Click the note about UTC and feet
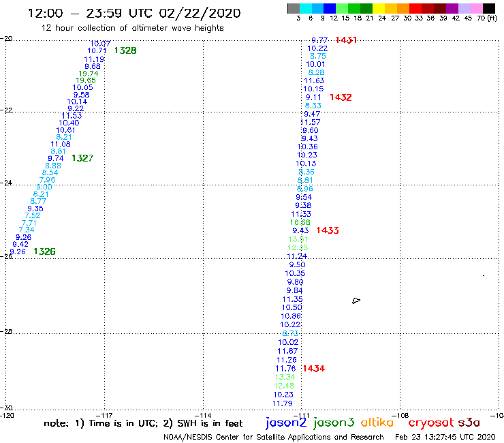 click(x=143, y=423)
